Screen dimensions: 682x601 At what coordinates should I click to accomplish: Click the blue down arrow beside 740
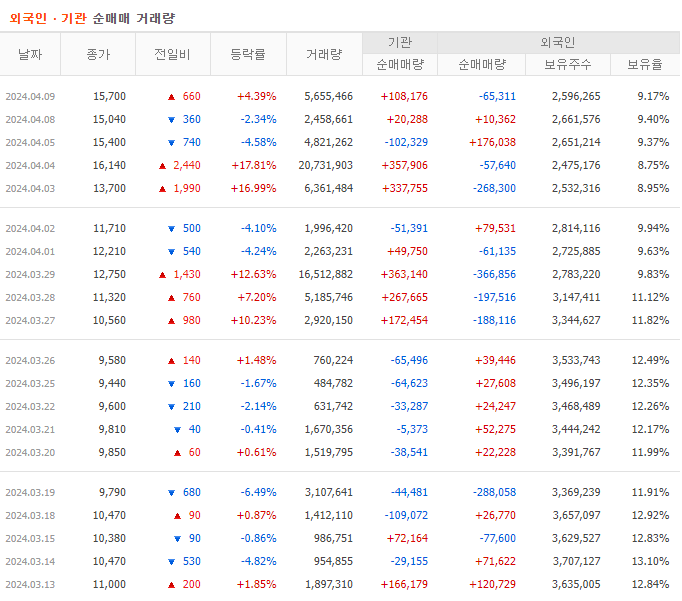click(x=171, y=143)
